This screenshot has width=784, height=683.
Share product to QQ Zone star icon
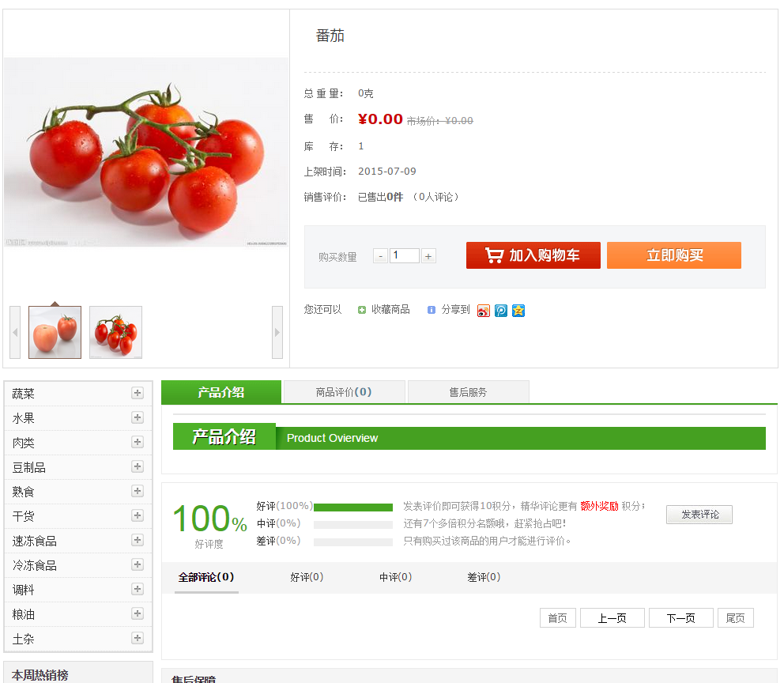[518, 311]
